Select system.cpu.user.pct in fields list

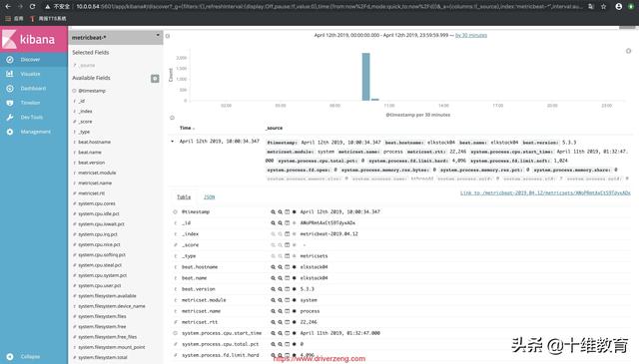(x=100, y=286)
